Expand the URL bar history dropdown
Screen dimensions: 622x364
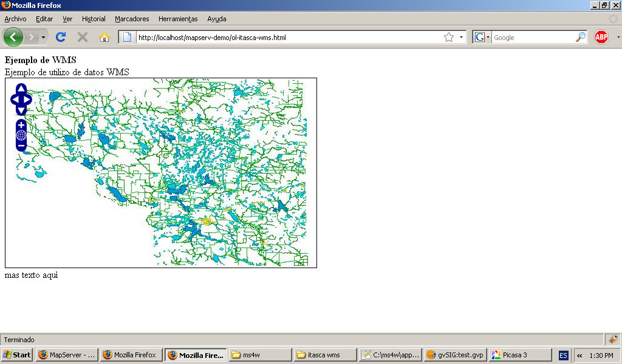(x=461, y=38)
